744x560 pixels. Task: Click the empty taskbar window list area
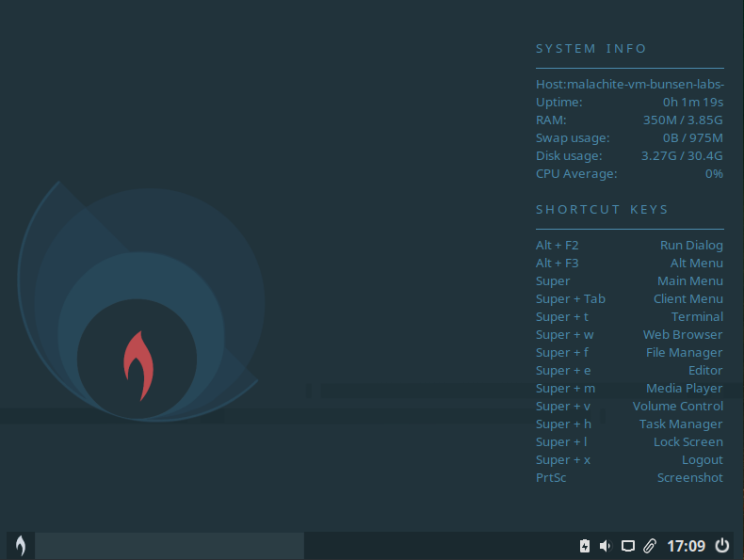click(170, 546)
